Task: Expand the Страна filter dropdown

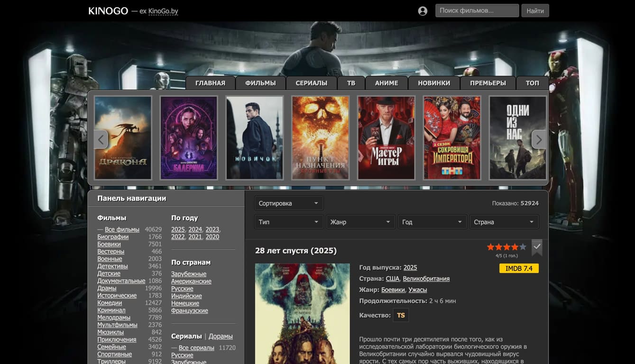Action: 504,222
